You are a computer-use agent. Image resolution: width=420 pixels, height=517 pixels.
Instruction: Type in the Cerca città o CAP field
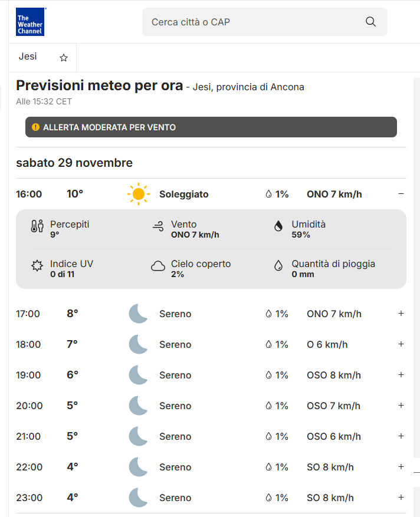coord(254,22)
